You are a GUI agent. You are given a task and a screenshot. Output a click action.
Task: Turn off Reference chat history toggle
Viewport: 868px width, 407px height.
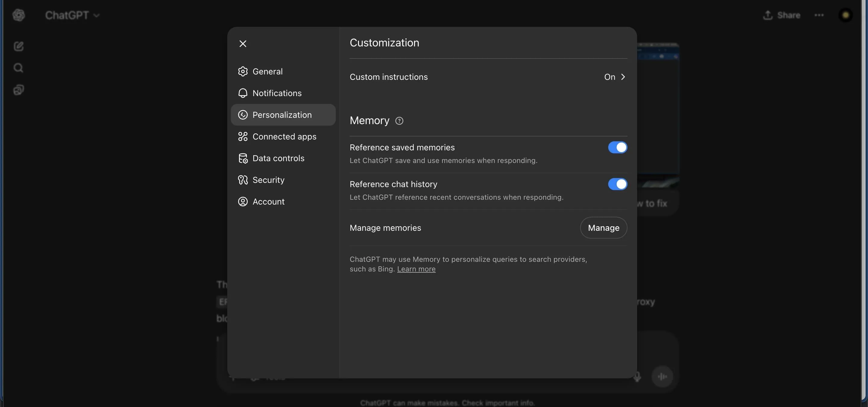[617, 184]
